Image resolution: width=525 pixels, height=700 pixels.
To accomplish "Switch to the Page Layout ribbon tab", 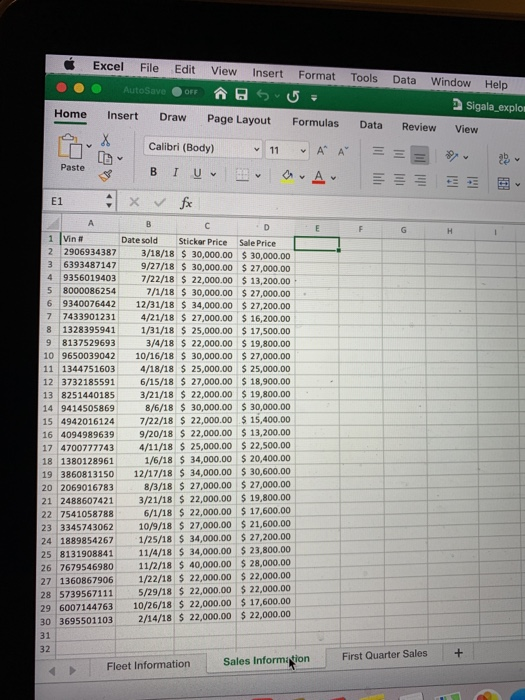I will (239, 120).
